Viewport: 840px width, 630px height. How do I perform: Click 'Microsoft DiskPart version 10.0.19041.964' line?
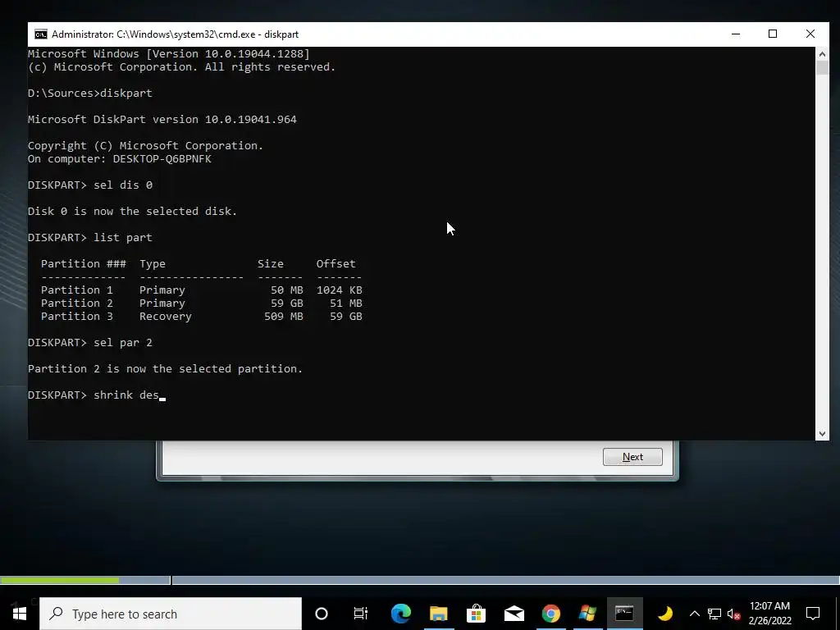[x=162, y=120]
